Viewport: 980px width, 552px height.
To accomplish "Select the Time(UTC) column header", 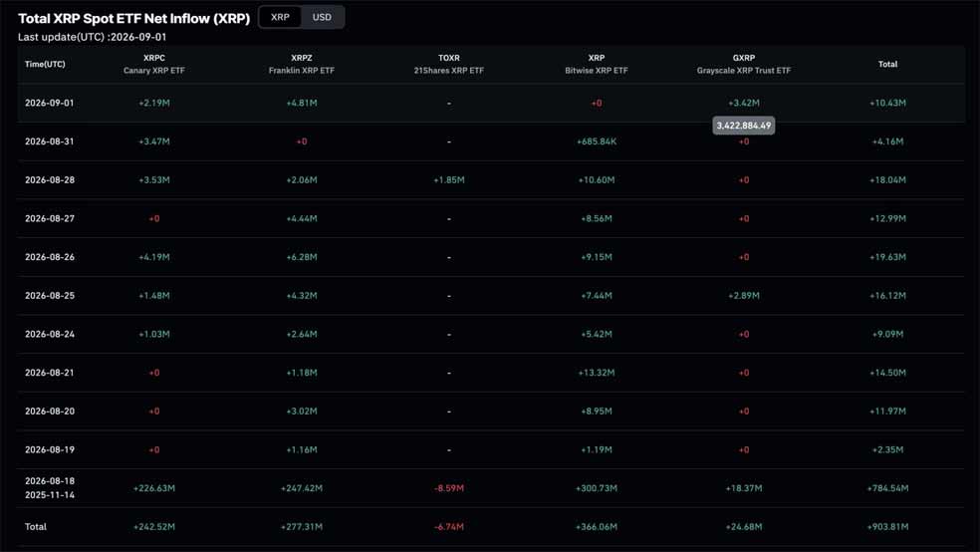I will pos(45,65).
